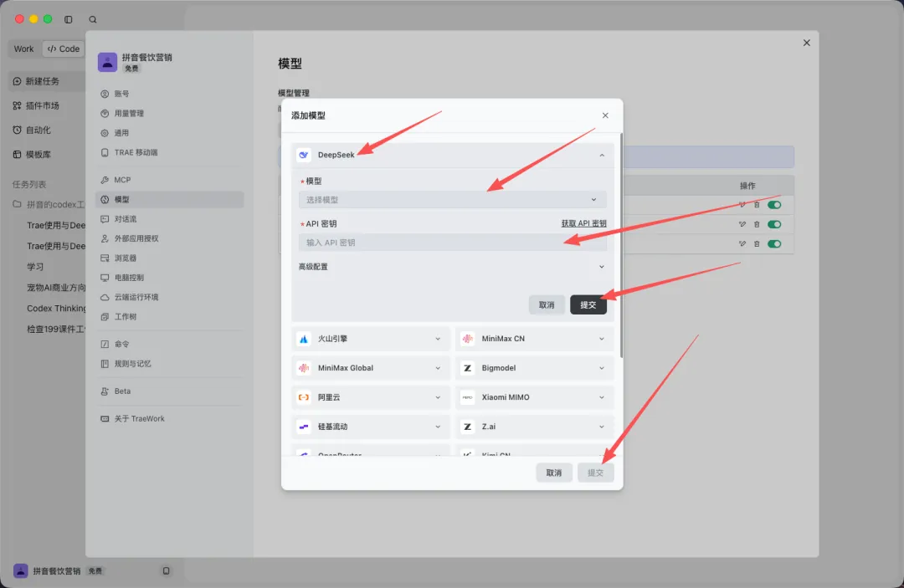Click the provider list scrollbar in dialog

(x=621, y=245)
